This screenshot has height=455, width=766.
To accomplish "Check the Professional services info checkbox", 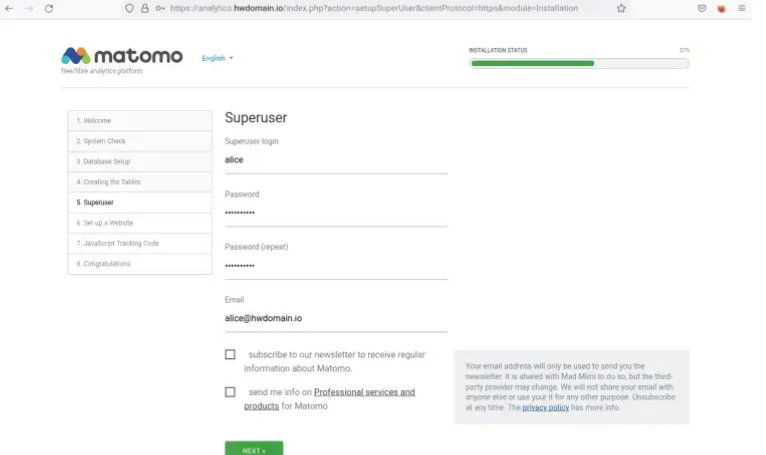I will click(x=230, y=392).
